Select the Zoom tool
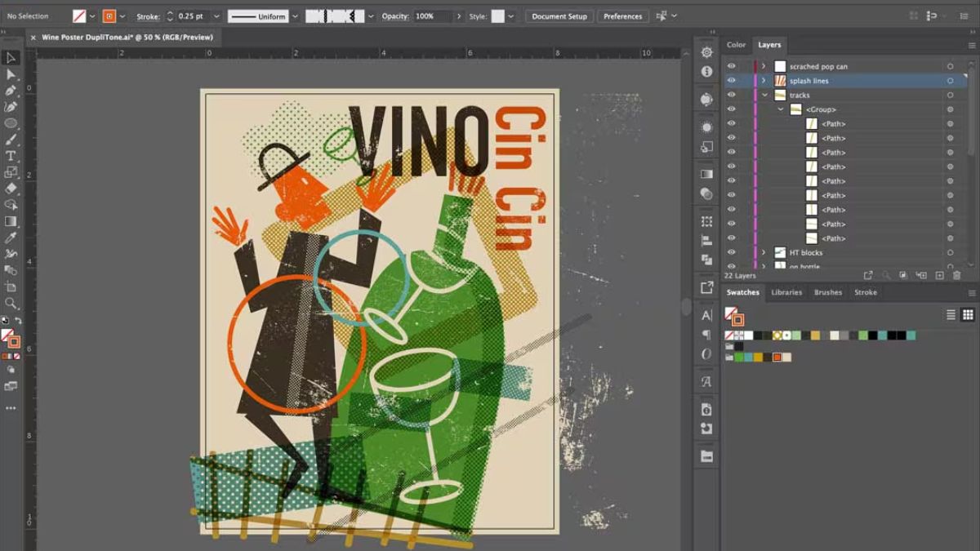Screen dimensions: 980x551 click(11, 303)
